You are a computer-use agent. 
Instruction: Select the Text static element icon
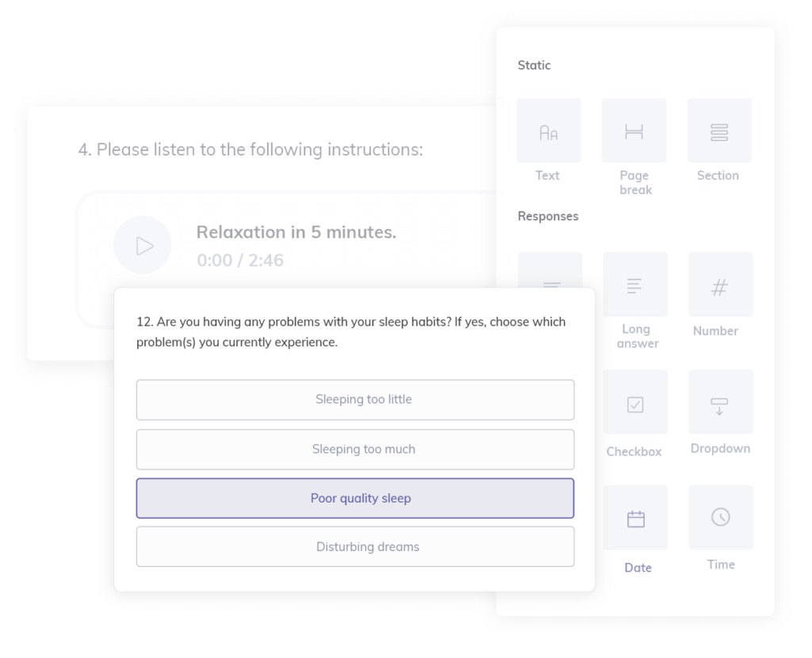[x=548, y=131]
